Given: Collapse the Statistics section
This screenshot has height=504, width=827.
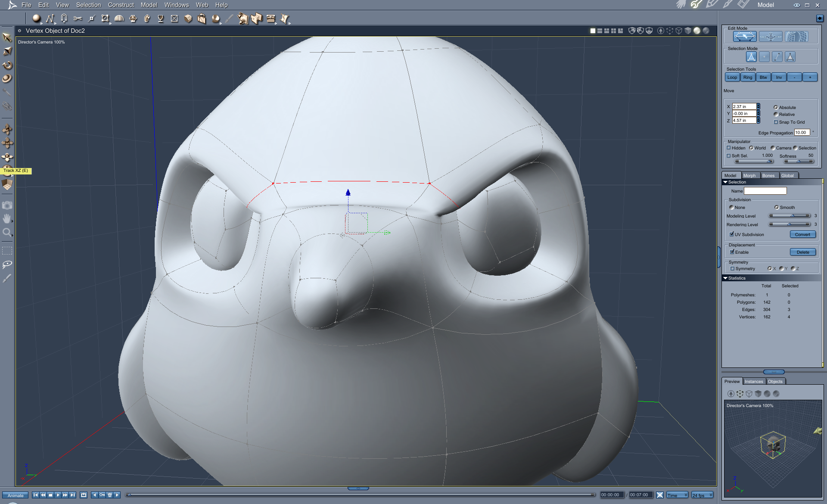Looking at the screenshot, I should (x=725, y=278).
